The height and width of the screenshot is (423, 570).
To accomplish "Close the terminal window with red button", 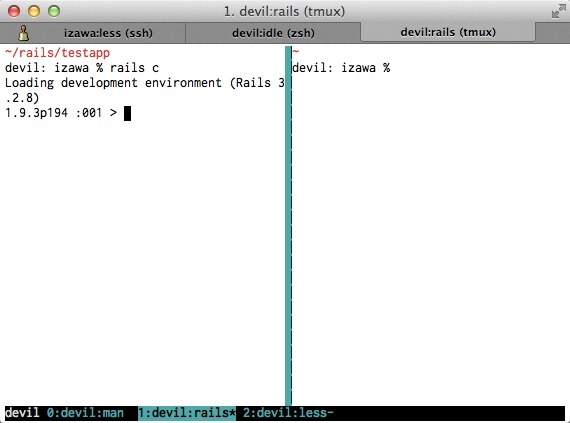I will point(14,11).
